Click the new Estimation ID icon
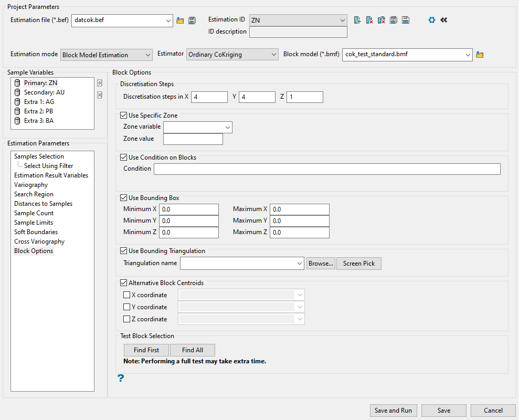This screenshot has height=420, width=519. click(x=357, y=20)
